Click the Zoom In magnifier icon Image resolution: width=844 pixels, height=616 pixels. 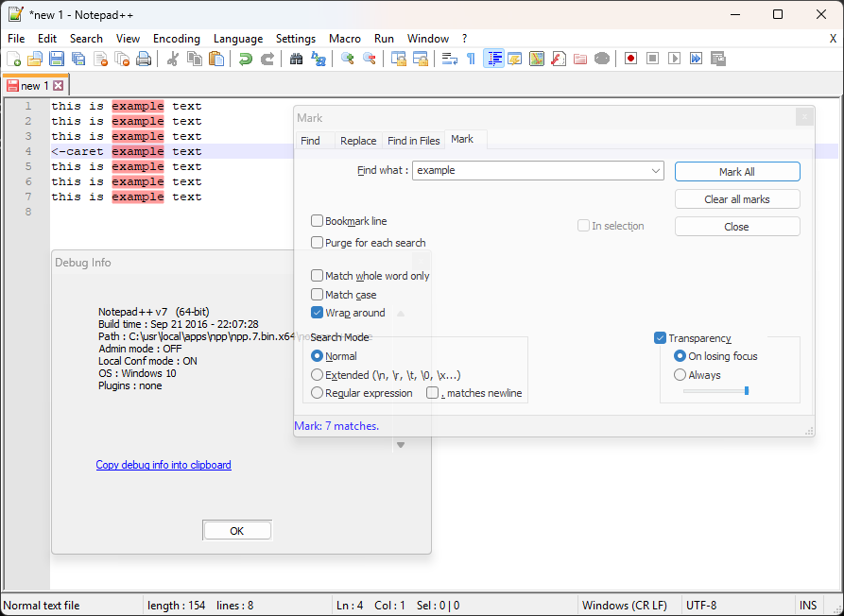pyautogui.click(x=348, y=59)
